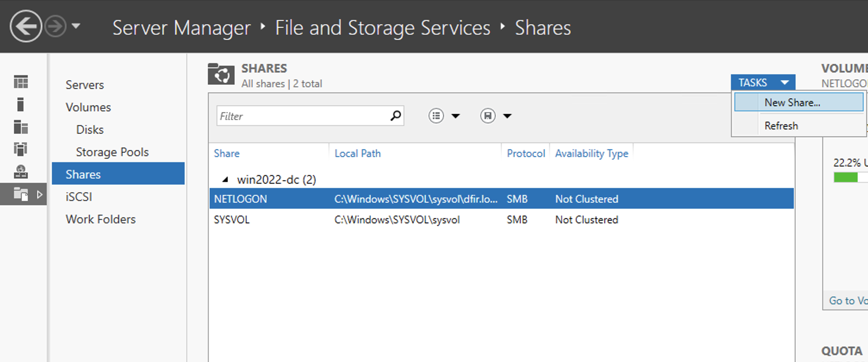Sort by the Local Path column header
868x362 pixels.
(357, 153)
